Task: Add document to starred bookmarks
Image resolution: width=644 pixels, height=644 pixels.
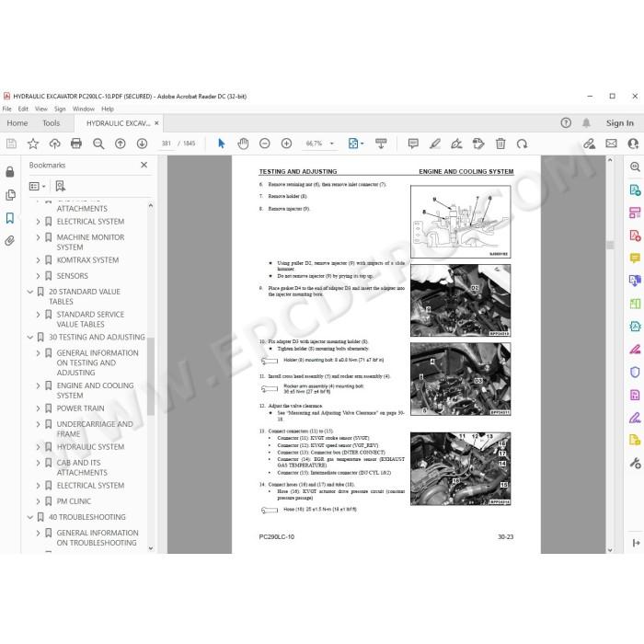Action: (33, 144)
